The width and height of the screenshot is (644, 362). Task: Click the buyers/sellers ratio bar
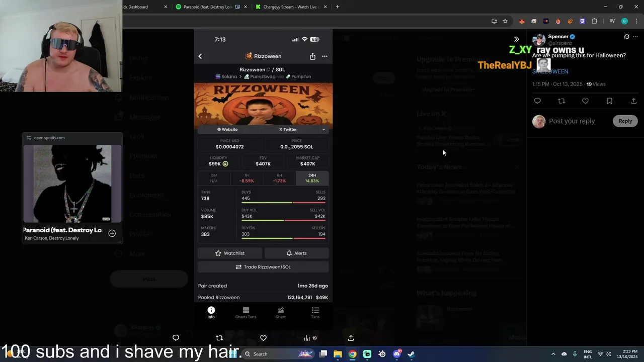[x=283, y=238]
